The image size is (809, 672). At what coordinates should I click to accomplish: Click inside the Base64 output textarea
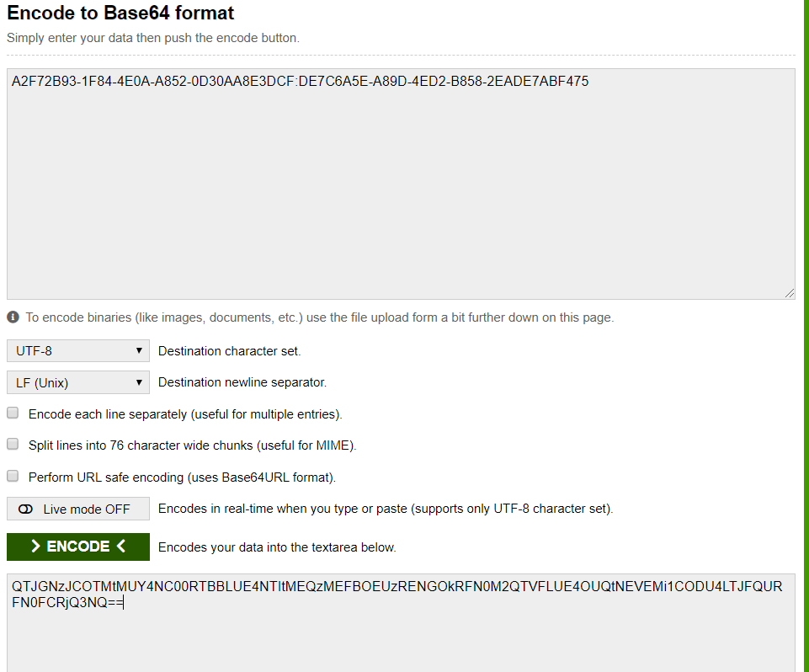[x=401, y=623]
